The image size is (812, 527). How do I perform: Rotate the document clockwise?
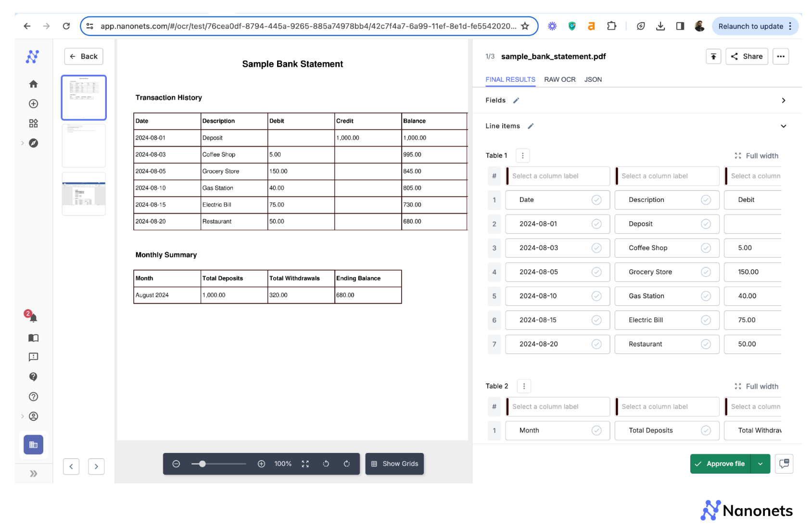pos(347,464)
